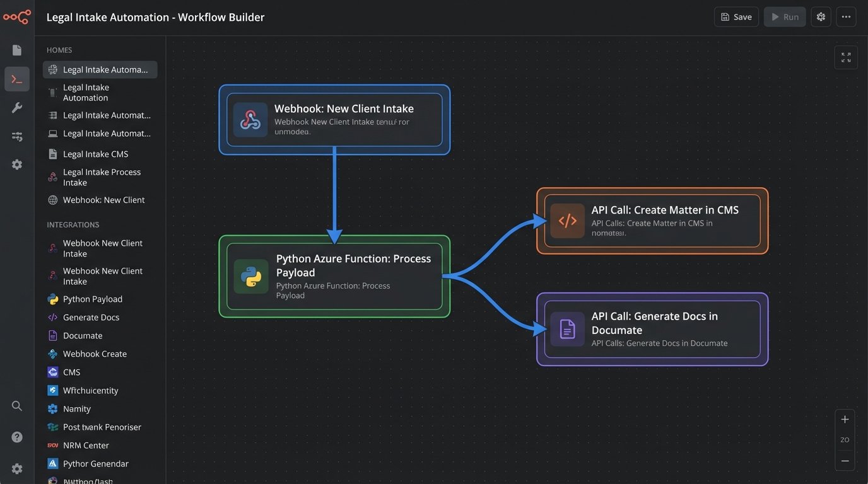Open the Webhook: New Client home entry

tap(103, 200)
